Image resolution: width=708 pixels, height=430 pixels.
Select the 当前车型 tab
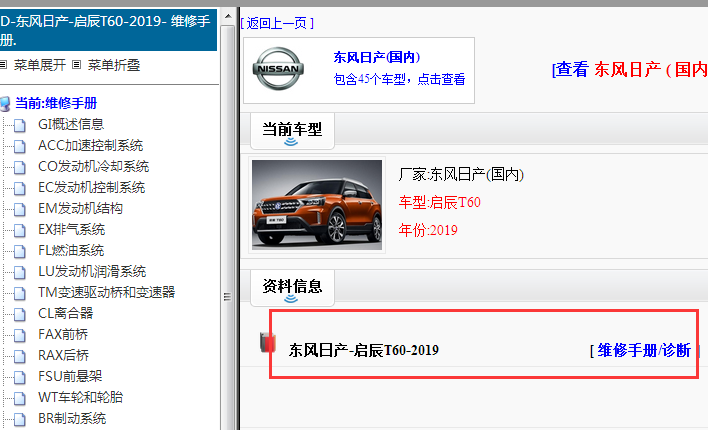(x=292, y=131)
